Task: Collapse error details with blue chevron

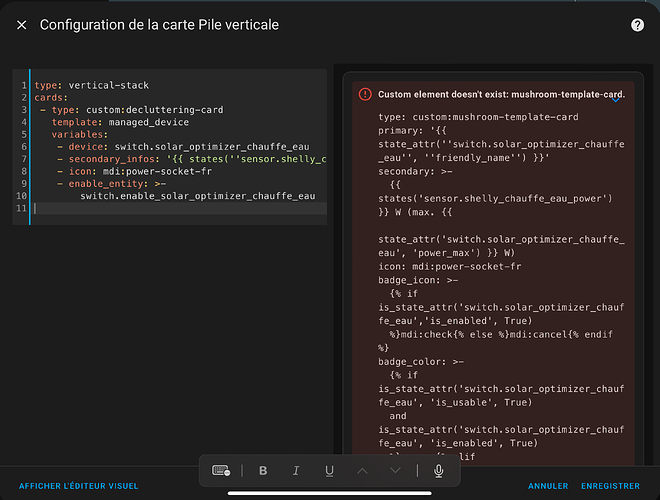Action: click(x=615, y=100)
